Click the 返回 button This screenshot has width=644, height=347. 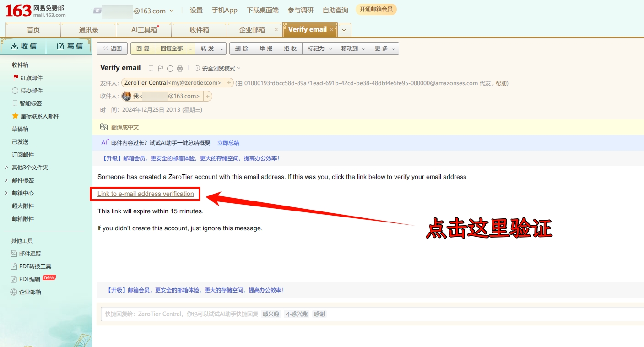coord(112,49)
